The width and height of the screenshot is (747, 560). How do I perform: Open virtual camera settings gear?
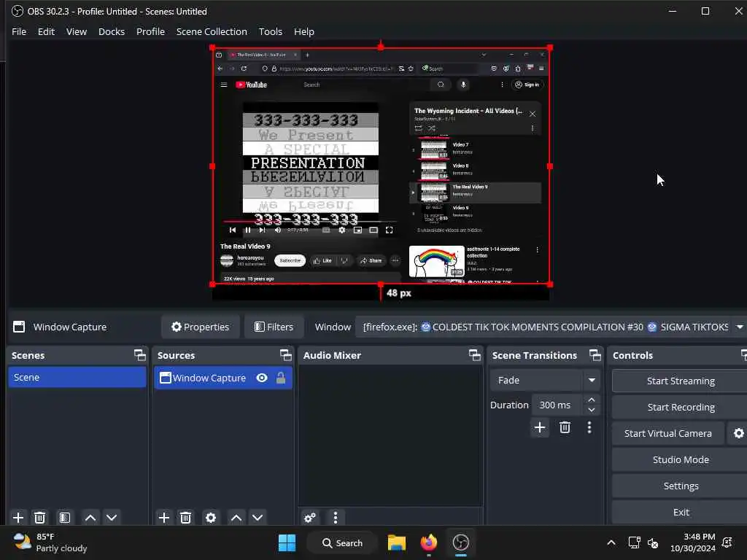738,433
